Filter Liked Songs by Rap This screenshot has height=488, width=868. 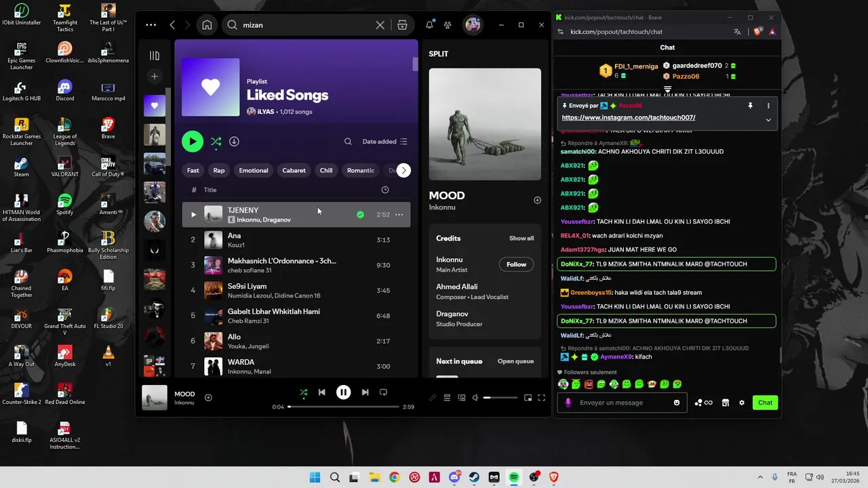coord(219,170)
